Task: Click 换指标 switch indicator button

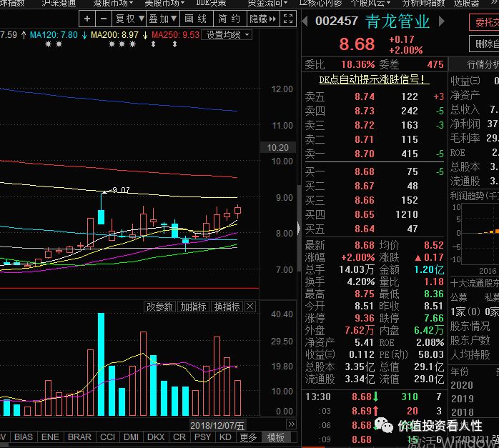Action: coord(227,307)
